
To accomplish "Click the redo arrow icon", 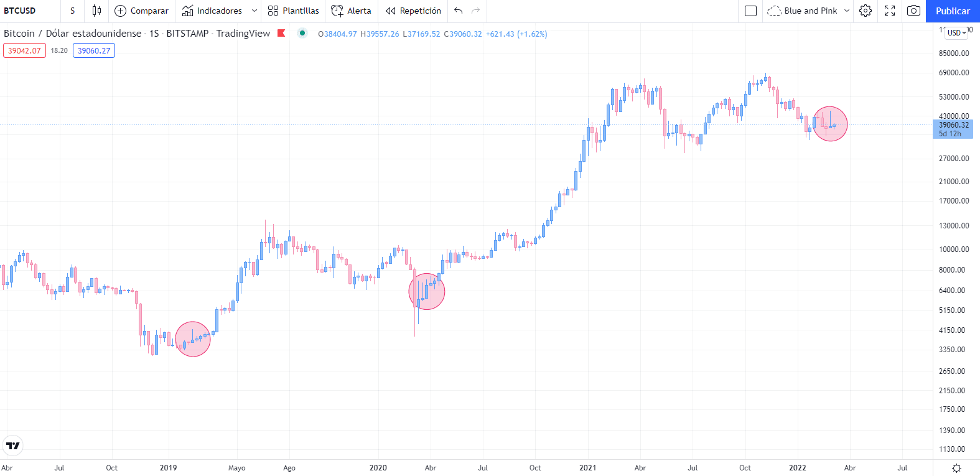I will 476,11.
